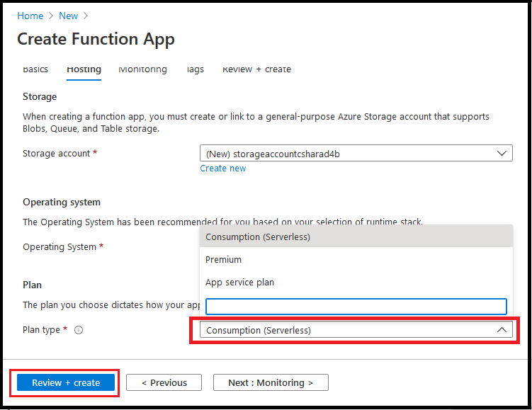Open the Monitoring tab
This screenshot has width=532, height=410.
point(142,69)
